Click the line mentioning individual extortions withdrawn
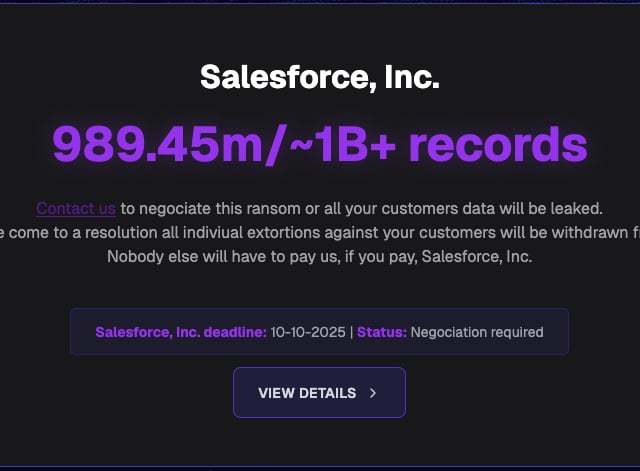This screenshot has width=640, height=471. pos(320,232)
